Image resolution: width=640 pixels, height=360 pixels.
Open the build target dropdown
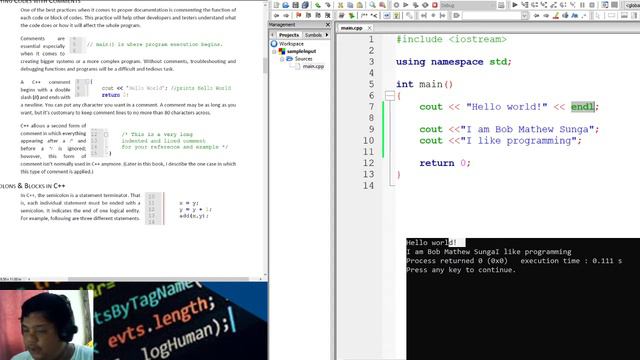tap(468, 5)
